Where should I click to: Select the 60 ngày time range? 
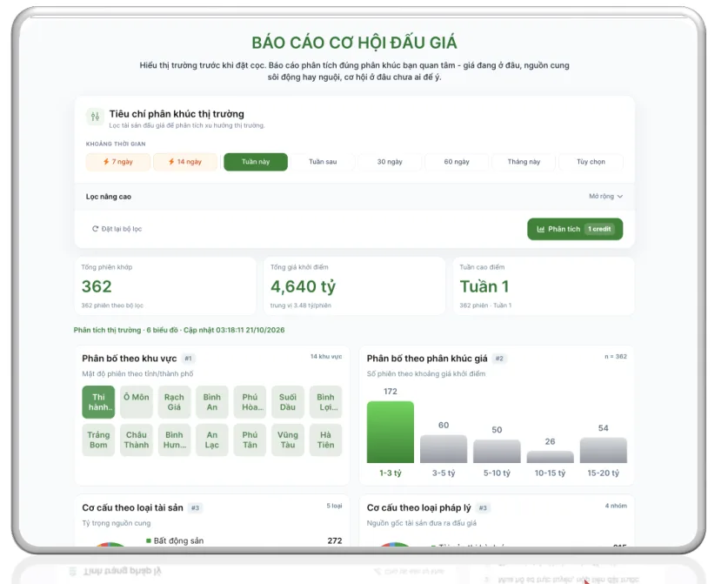pos(457,162)
